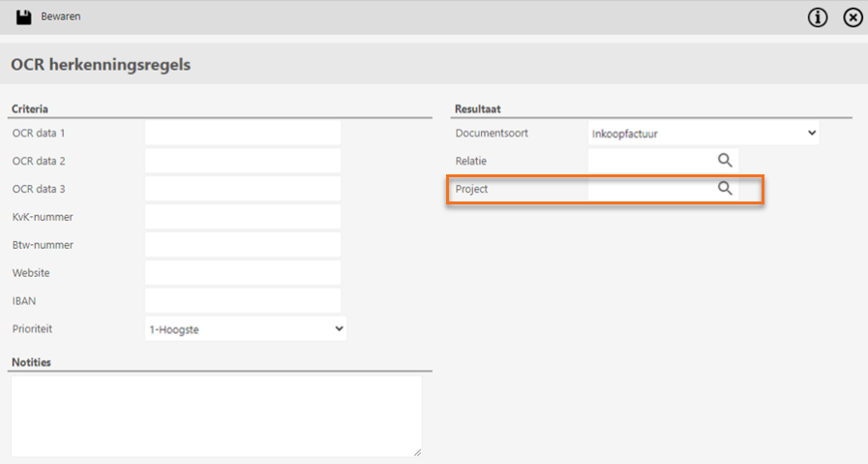Click the Relatie text field

tap(651, 161)
